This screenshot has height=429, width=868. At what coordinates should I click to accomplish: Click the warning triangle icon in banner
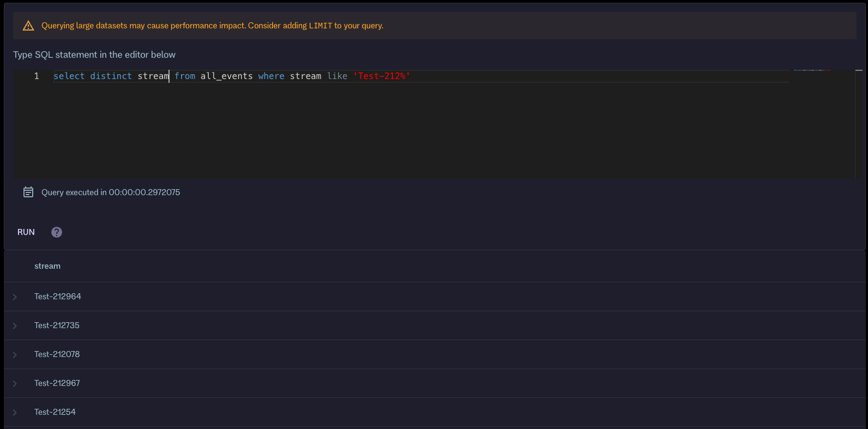pyautogui.click(x=28, y=26)
